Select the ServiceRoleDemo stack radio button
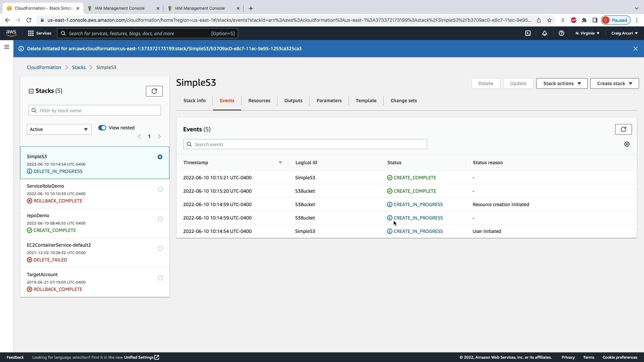This screenshot has height=362, width=644. click(160, 189)
